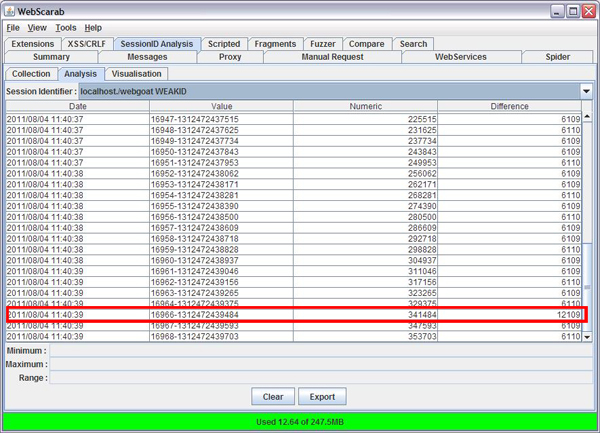600x433 pixels.
Task: Click the WebScarab title bar app icon
Action: 11,10
